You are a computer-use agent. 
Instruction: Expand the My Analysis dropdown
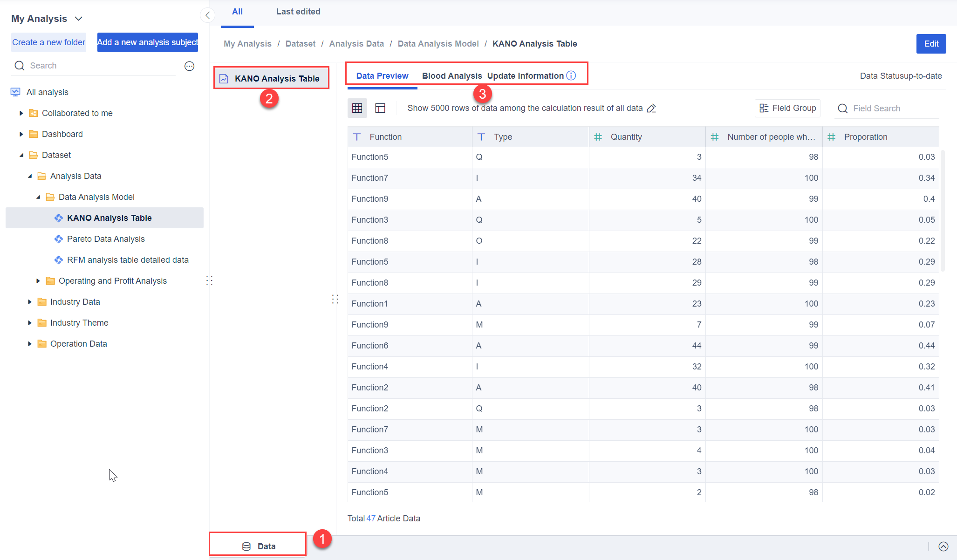click(79, 19)
